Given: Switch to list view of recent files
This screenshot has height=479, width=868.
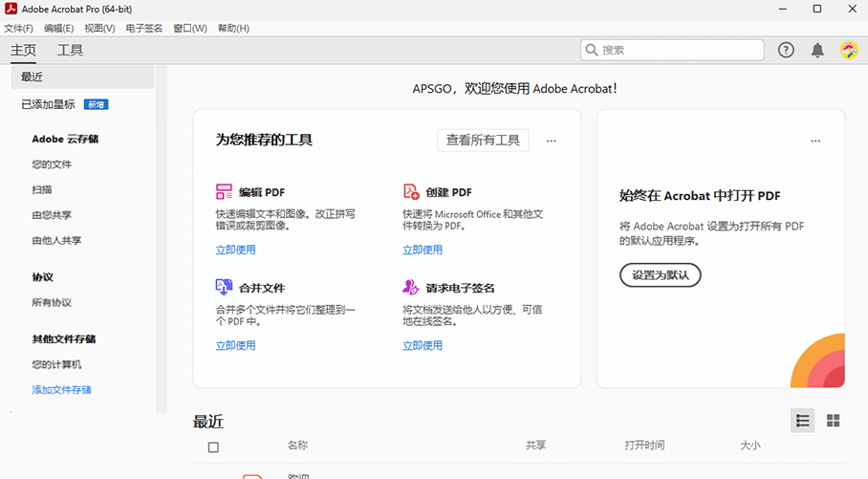Looking at the screenshot, I should pyautogui.click(x=802, y=421).
